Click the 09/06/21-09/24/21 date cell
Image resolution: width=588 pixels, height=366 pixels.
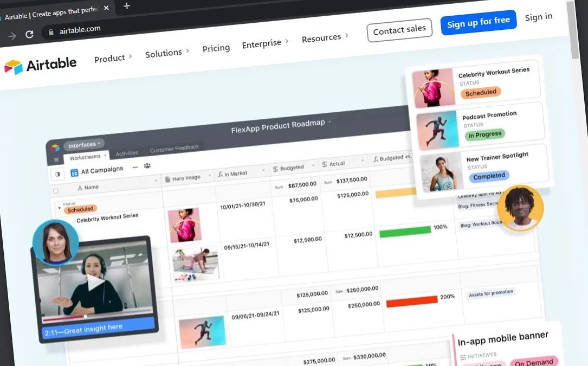tap(255, 316)
